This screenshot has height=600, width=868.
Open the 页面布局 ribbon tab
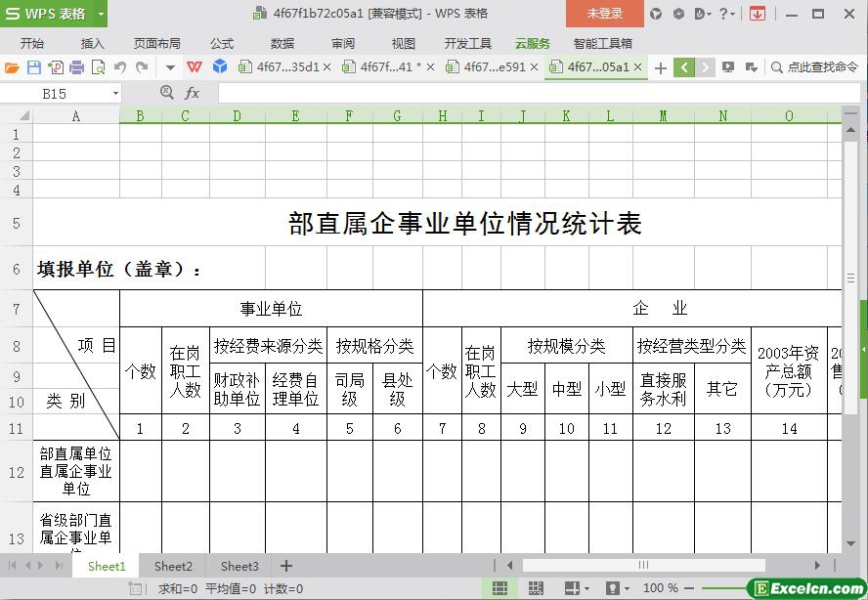point(156,43)
